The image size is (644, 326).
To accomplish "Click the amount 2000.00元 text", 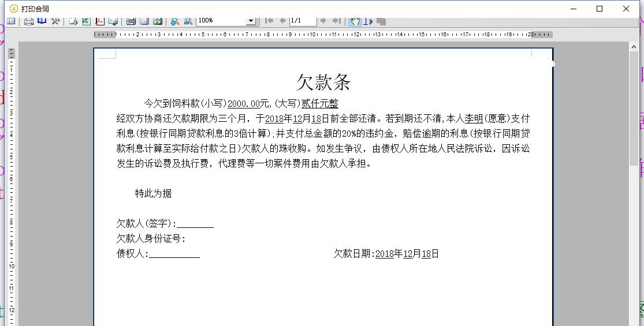I will tap(248, 104).
